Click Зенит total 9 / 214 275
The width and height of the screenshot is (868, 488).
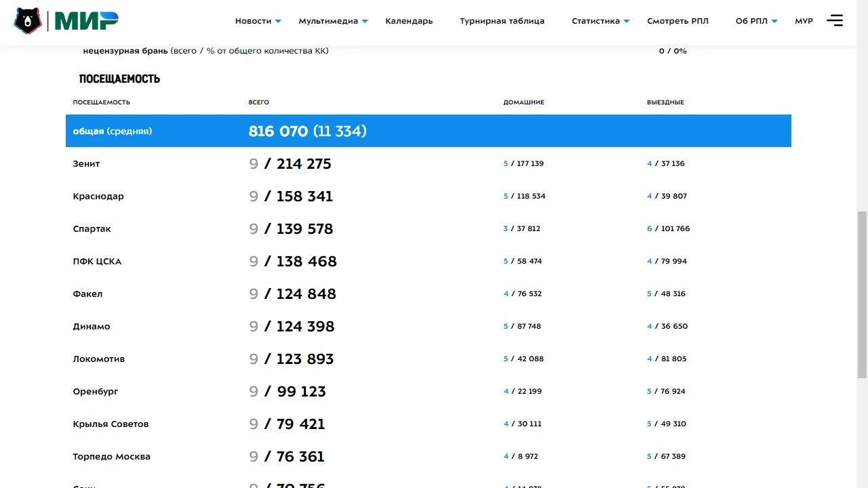[290, 163]
